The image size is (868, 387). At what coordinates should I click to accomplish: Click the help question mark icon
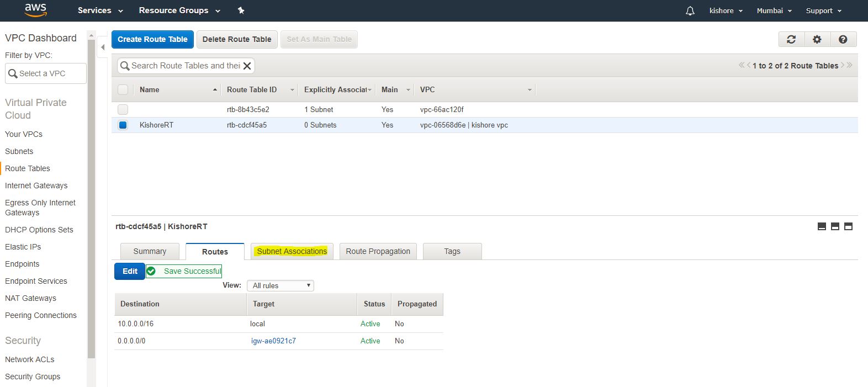tap(843, 39)
